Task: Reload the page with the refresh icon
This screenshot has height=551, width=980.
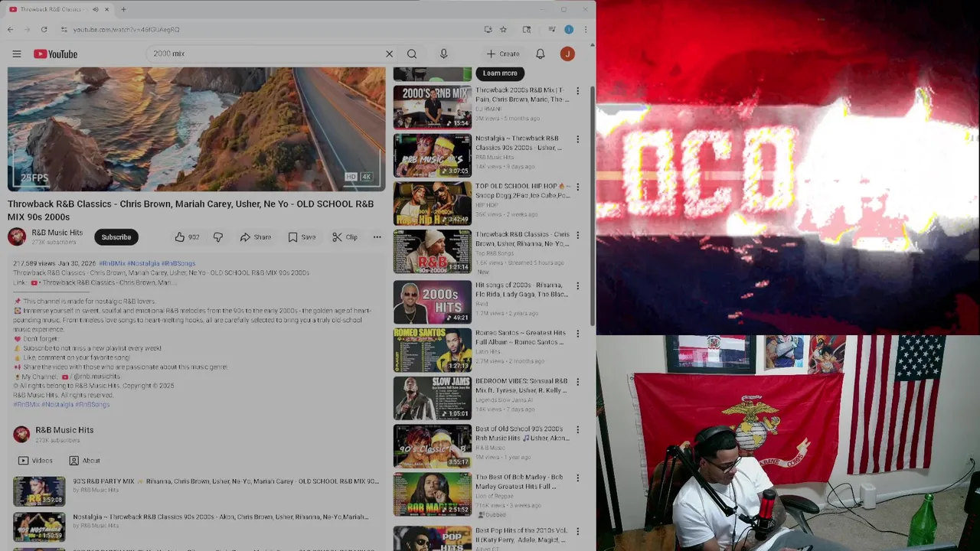Action: (44, 29)
